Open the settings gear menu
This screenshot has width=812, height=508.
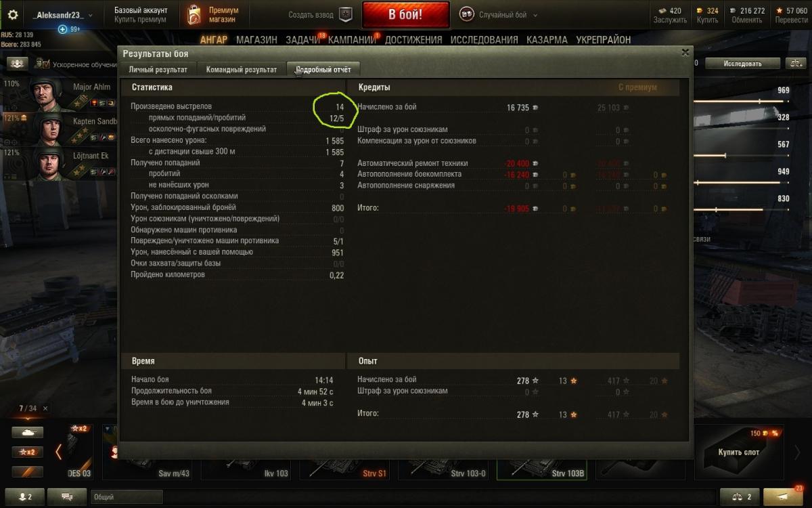(13, 14)
